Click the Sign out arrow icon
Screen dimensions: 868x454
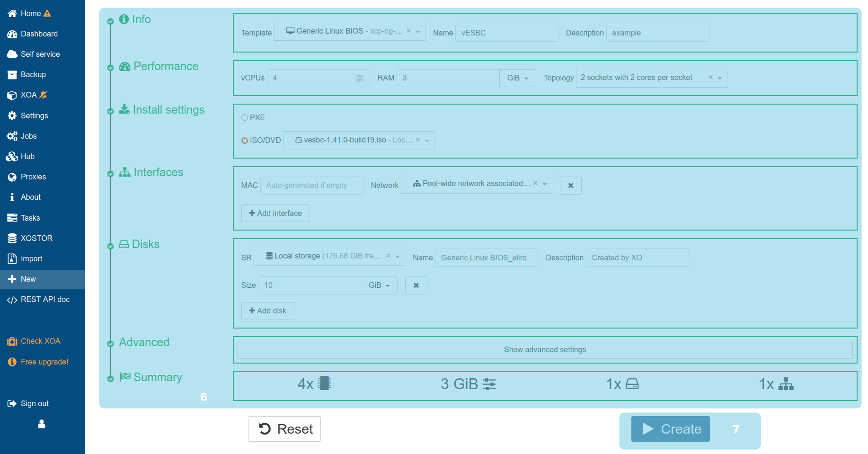(12, 404)
